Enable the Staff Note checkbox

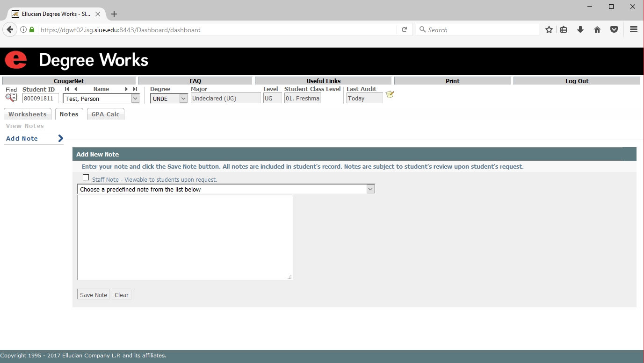click(86, 178)
